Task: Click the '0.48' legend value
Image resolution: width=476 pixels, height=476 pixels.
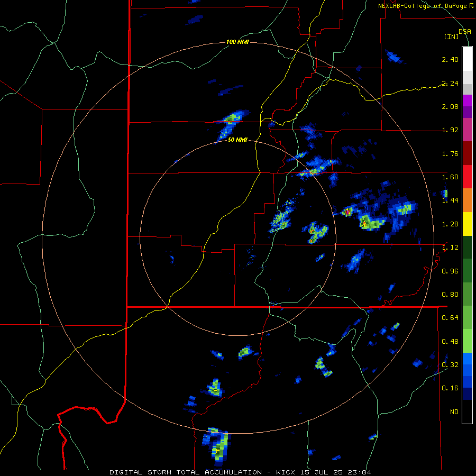Action: (450, 342)
